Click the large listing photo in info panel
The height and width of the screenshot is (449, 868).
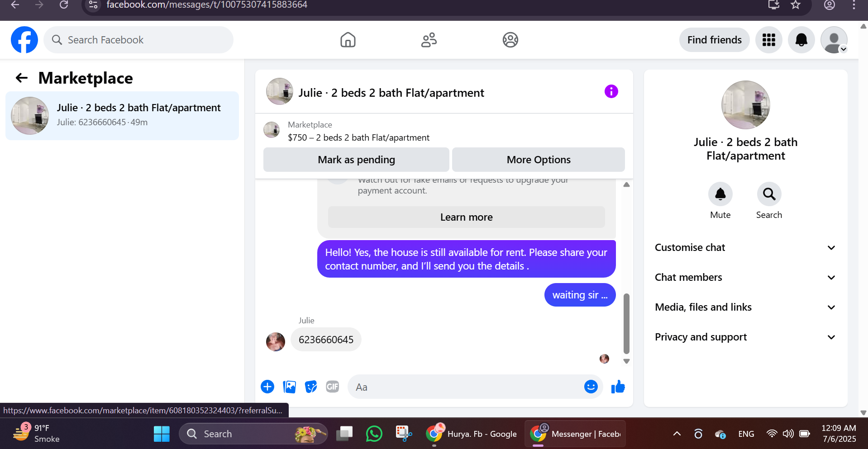[x=745, y=105]
